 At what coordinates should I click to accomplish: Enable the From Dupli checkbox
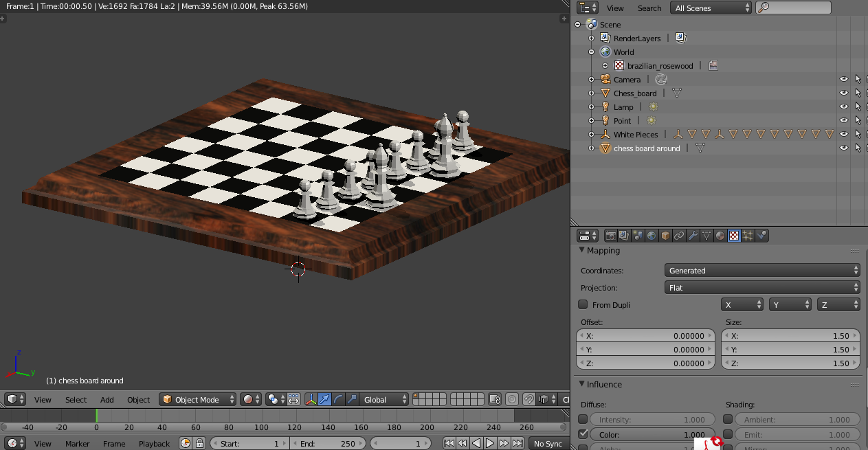coord(583,304)
